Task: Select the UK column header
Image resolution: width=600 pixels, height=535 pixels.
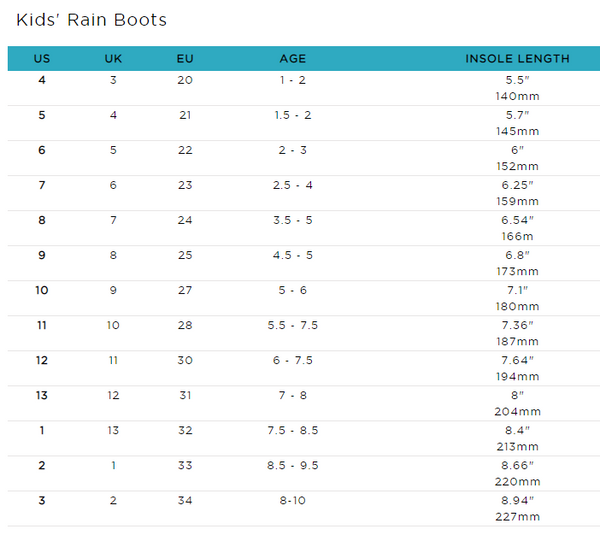Action: point(113,59)
